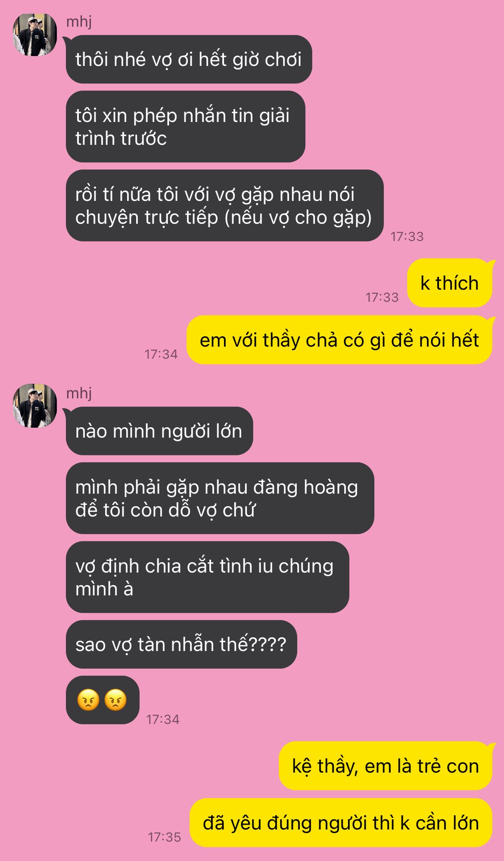Select the 'mình phải gặp nhau đàng hoàng' message

pyautogui.click(x=220, y=498)
